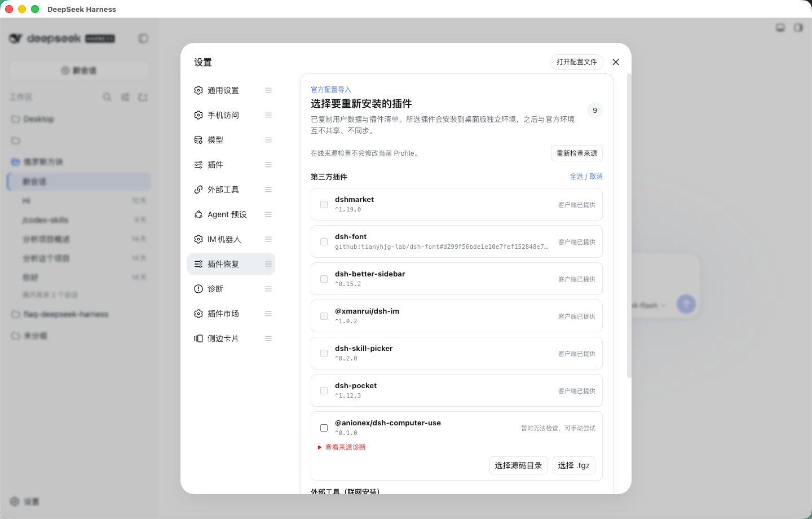Check the dshmarket plugin checkbox
The width and height of the screenshot is (812, 519).
pos(324,204)
